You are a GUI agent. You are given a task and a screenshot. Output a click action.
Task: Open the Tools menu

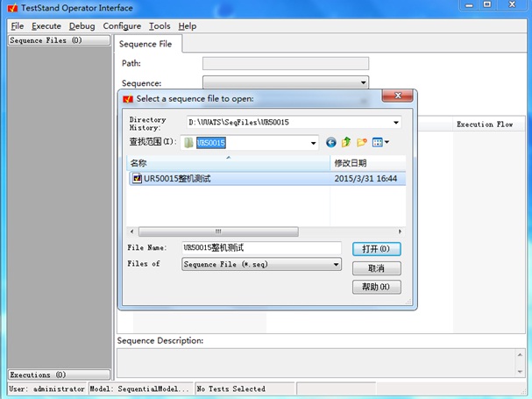pyautogui.click(x=160, y=26)
